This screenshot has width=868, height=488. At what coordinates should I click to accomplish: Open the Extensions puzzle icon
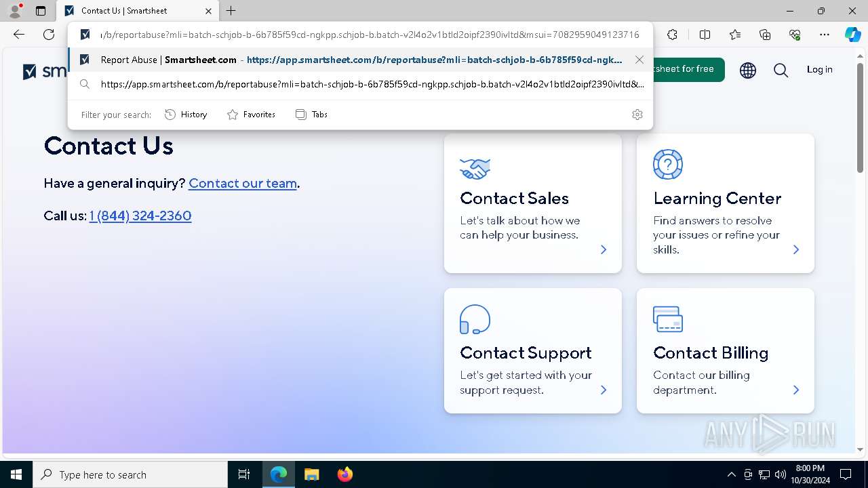tap(672, 35)
